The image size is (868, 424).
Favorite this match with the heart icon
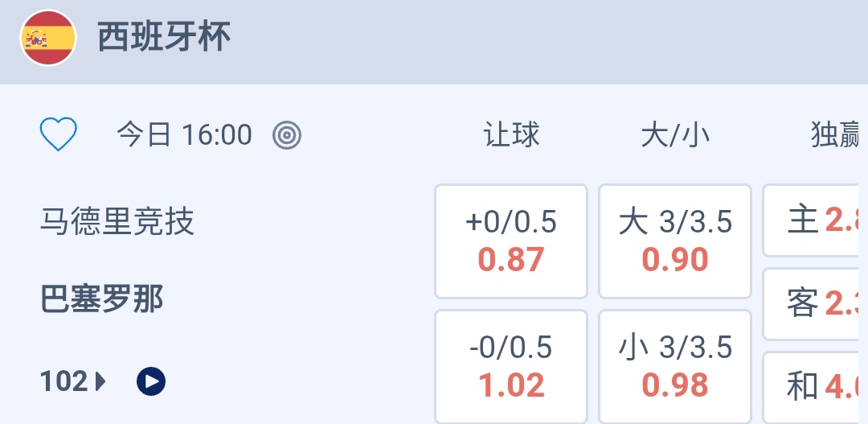tap(59, 134)
